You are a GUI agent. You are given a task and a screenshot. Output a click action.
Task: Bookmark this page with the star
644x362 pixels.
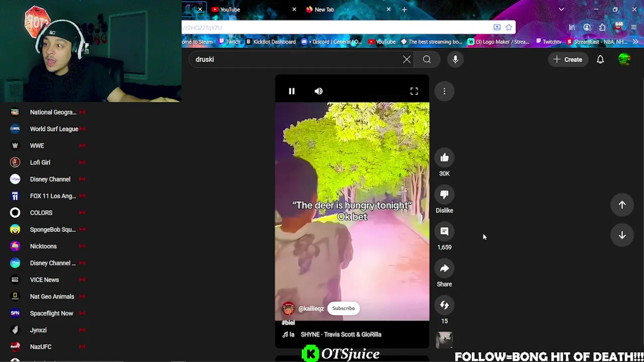[x=509, y=27]
